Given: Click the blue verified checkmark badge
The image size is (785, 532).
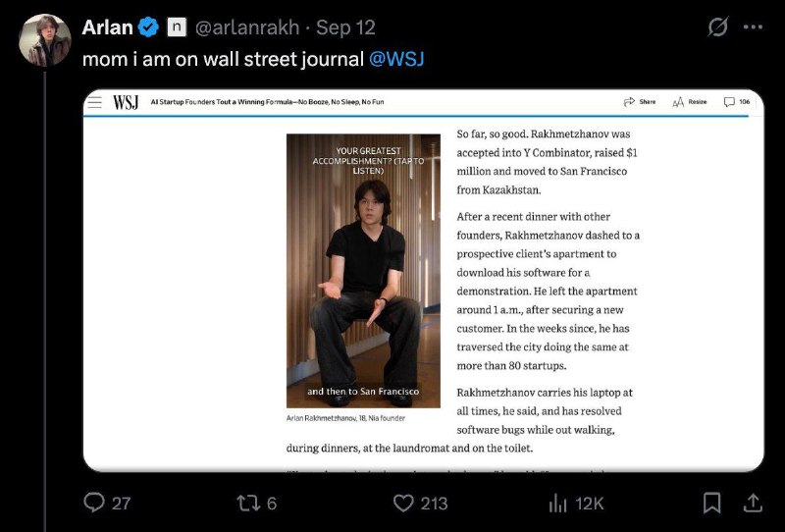Looking at the screenshot, I should (150, 27).
